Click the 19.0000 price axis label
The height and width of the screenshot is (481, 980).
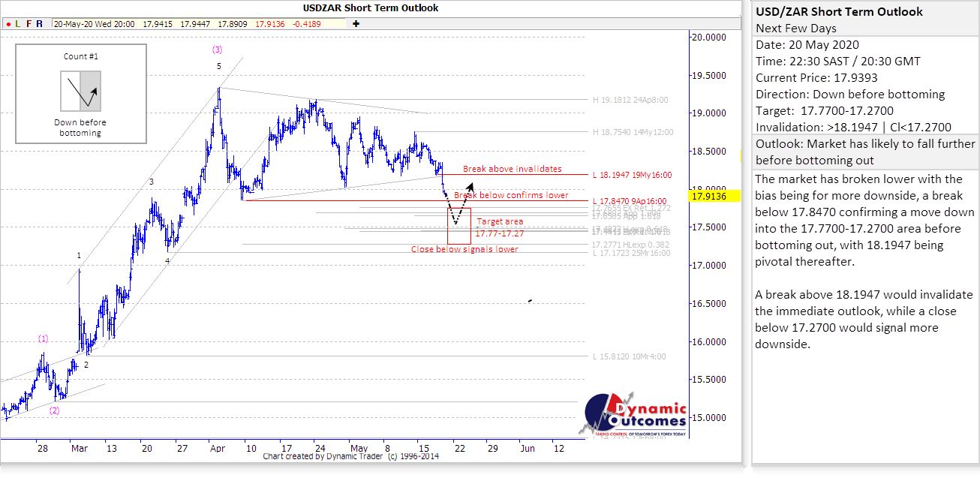(x=709, y=113)
